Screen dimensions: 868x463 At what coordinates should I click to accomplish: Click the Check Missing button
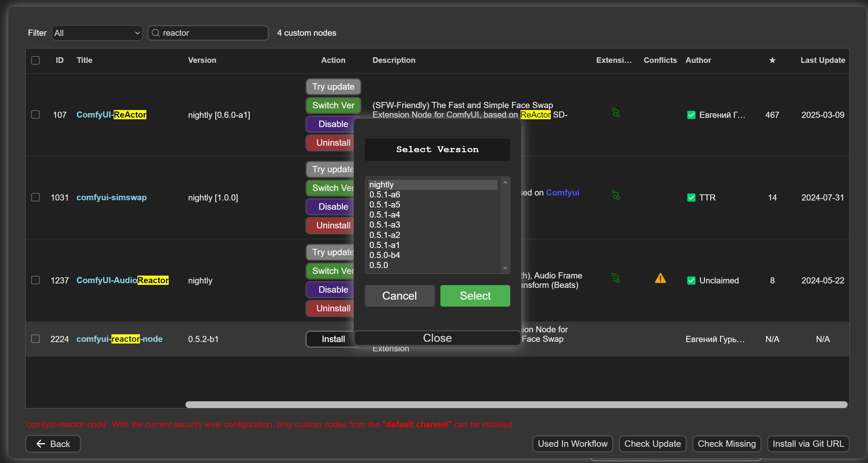click(x=726, y=444)
